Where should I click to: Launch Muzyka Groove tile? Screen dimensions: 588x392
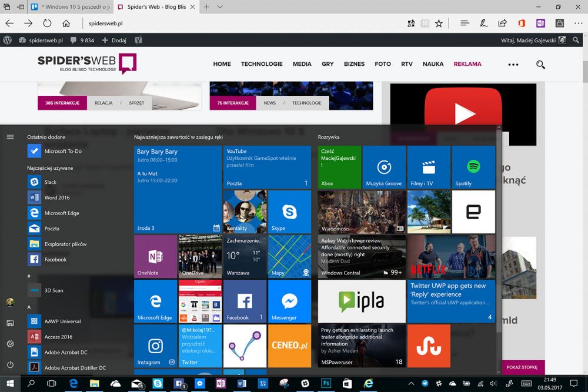click(384, 167)
